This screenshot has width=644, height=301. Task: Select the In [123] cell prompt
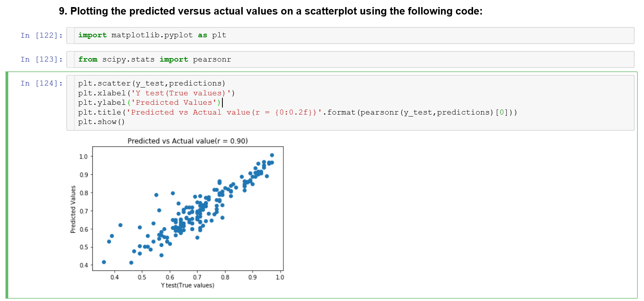pos(42,59)
